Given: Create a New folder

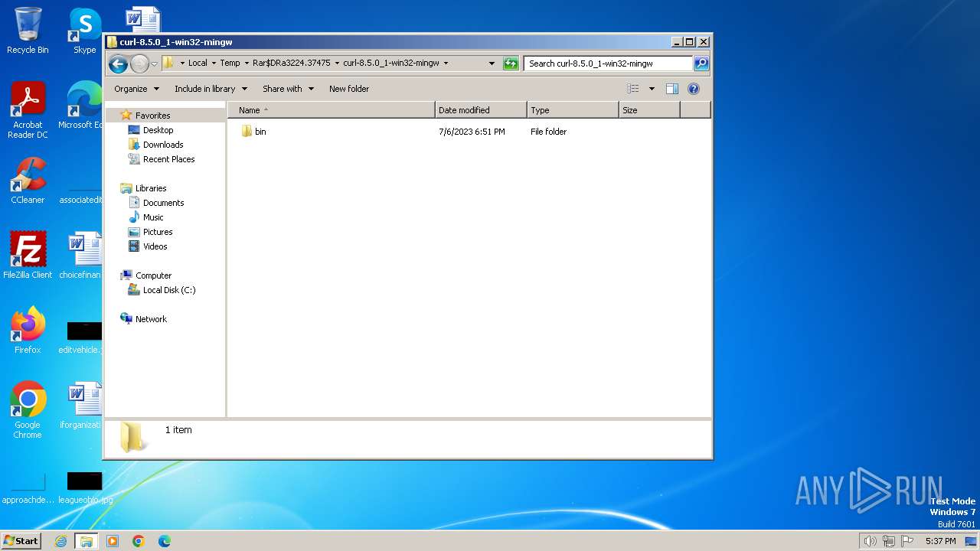Looking at the screenshot, I should 349,89.
